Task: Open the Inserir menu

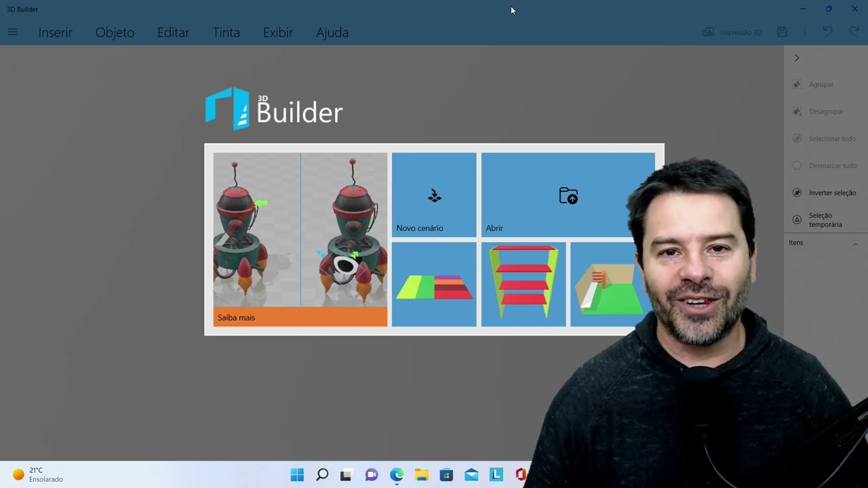Action: 55,33
